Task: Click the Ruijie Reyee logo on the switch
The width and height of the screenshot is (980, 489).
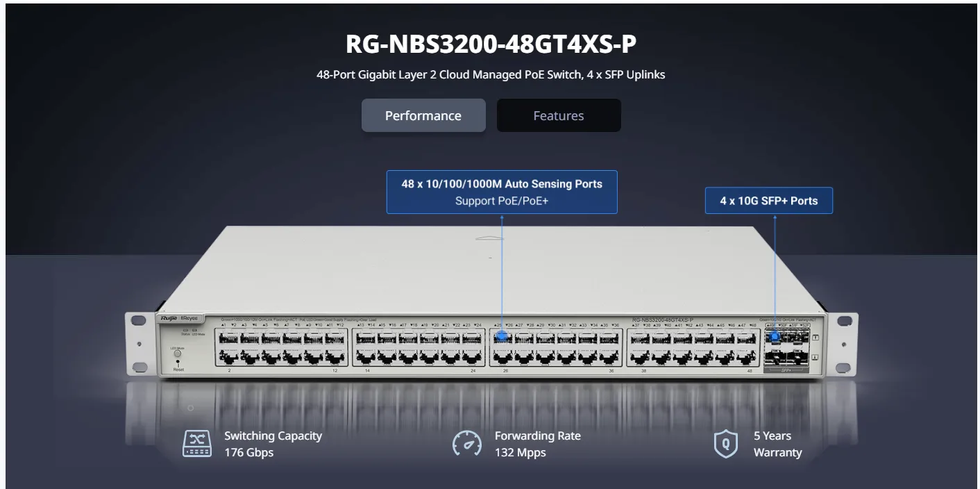Action: pos(179,318)
